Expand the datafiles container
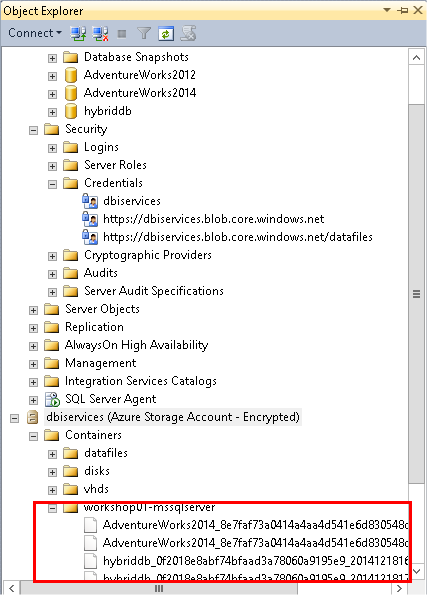The width and height of the screenshot is (427, 595). pos(52,454)
